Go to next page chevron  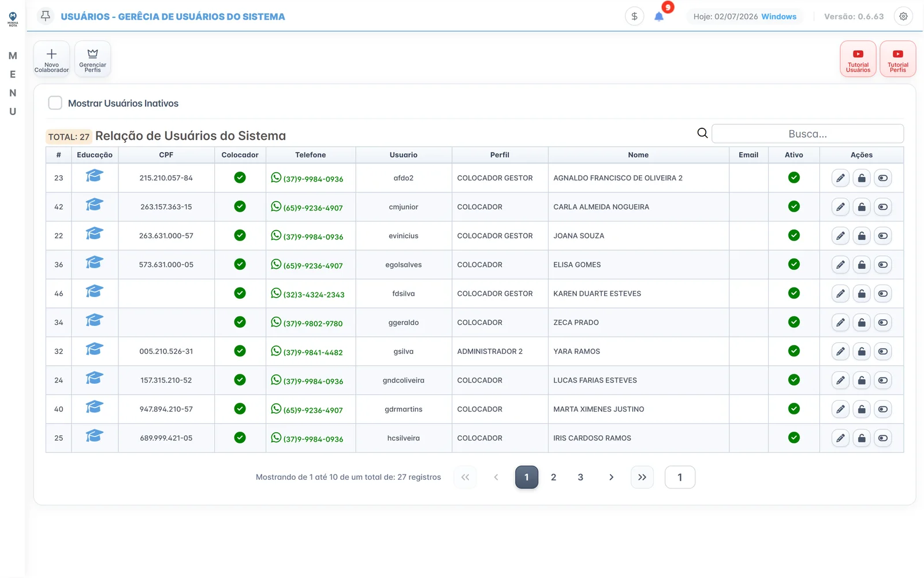611,477
